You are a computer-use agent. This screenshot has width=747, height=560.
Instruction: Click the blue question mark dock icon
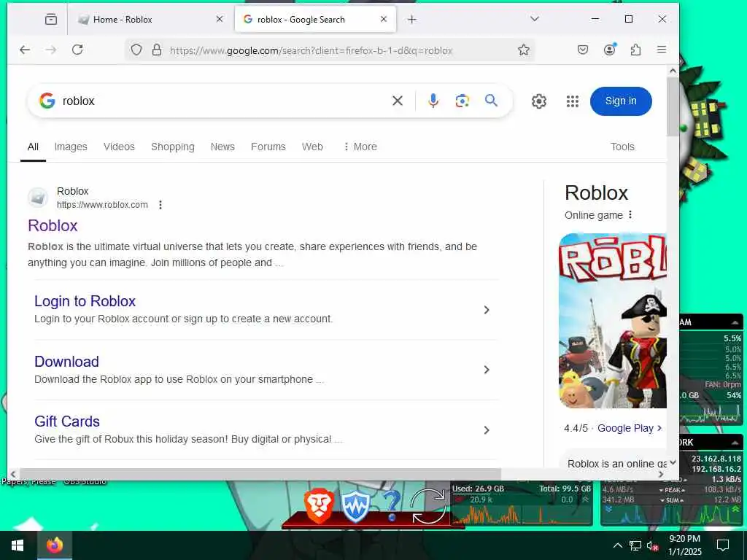click(x=391, y=506)
